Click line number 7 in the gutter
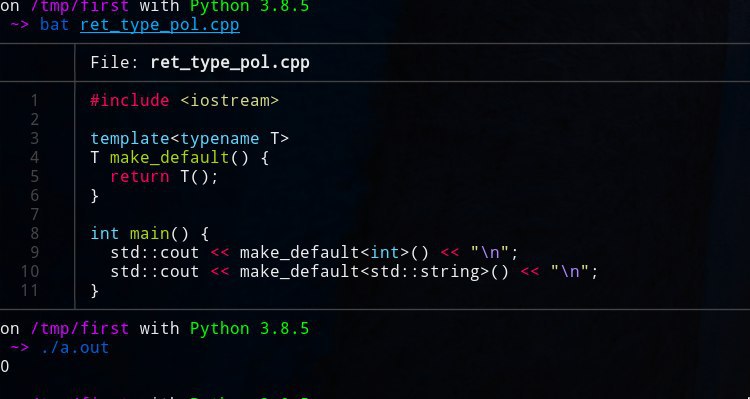This screenshot has width=750, height=399. click(x=34, y=214)
